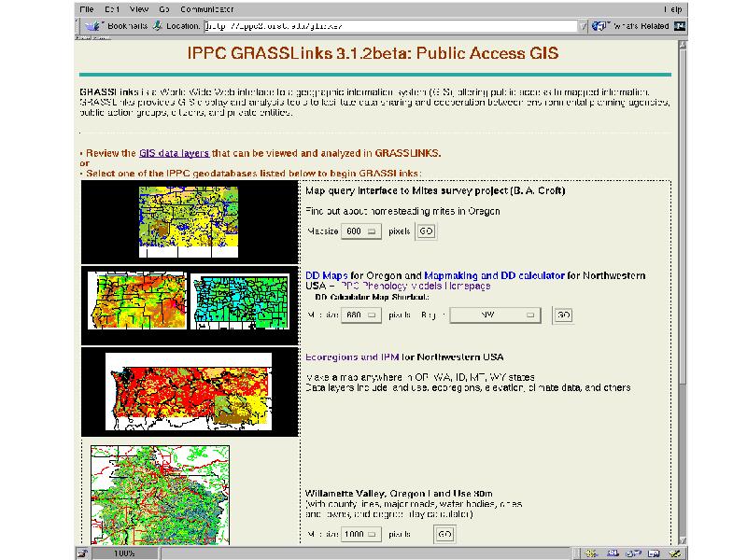The height and width of the screenshot is (560, 747).
Task: Click the 100% progress indicator in status bar
Action: (124, 553)
